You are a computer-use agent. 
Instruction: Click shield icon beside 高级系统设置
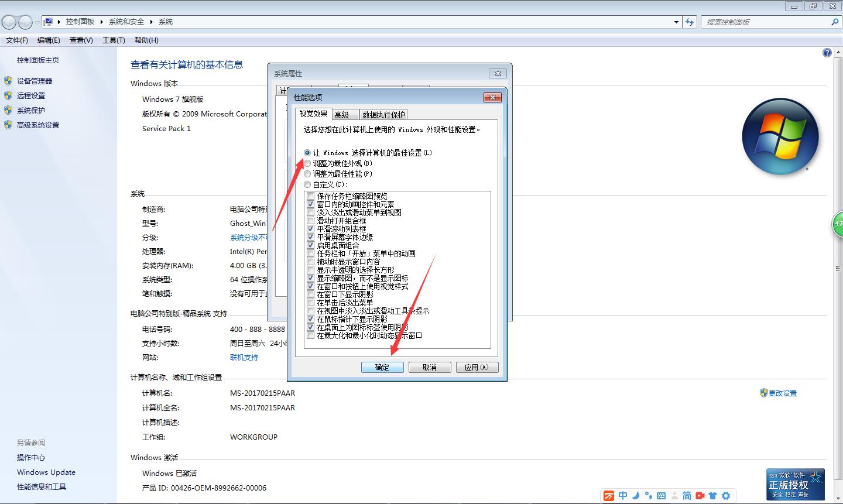pyautogui.click(x=8, y=125)
